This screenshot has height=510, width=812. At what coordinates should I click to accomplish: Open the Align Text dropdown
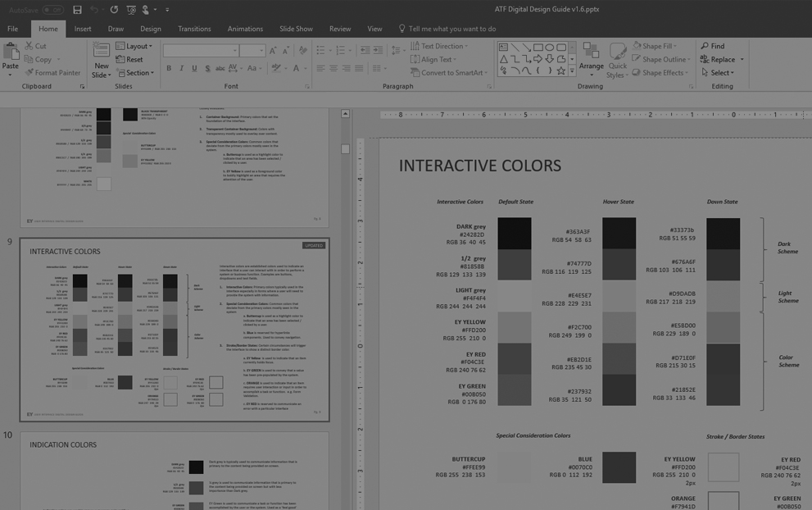[x=433, y=59]
